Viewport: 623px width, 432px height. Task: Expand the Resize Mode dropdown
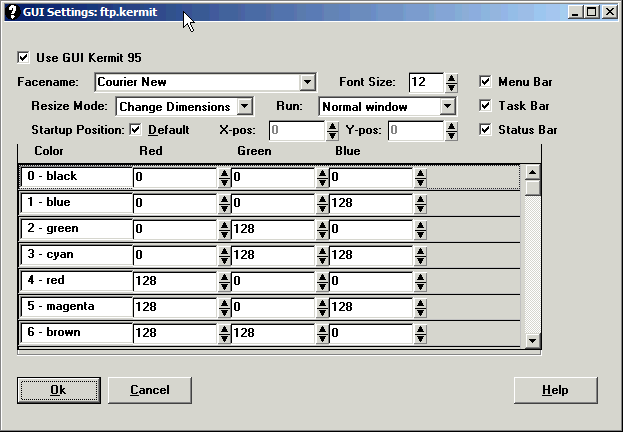click(245, 106)
